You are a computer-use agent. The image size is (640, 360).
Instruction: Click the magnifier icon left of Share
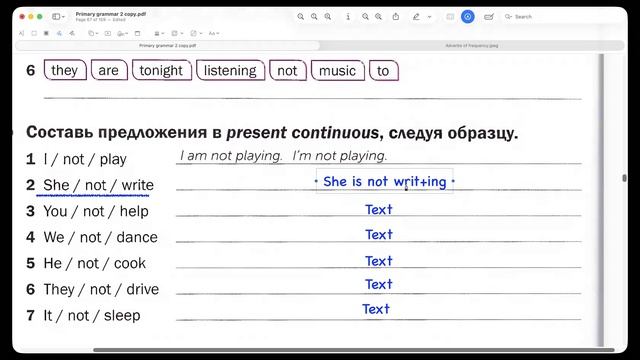(x=379, y=17)
